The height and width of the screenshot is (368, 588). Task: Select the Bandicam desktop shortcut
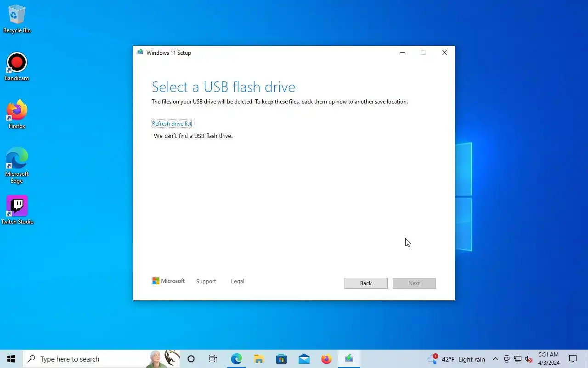click(17, 67)
